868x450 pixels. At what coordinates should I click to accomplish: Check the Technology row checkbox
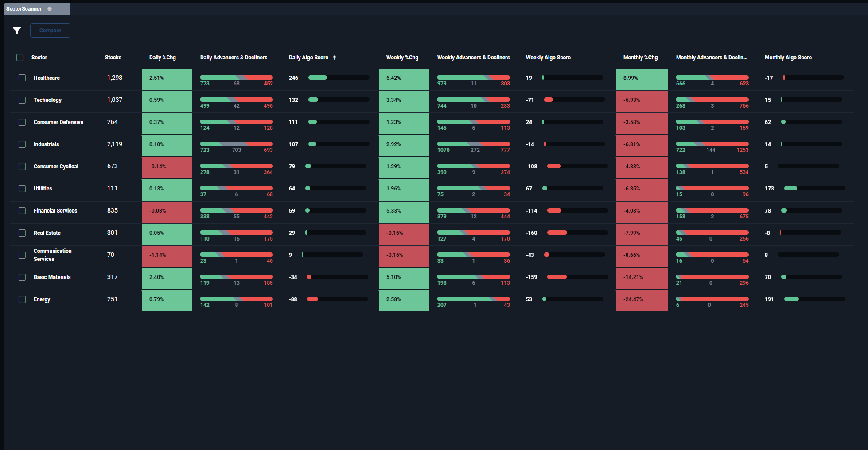[22, 100]
